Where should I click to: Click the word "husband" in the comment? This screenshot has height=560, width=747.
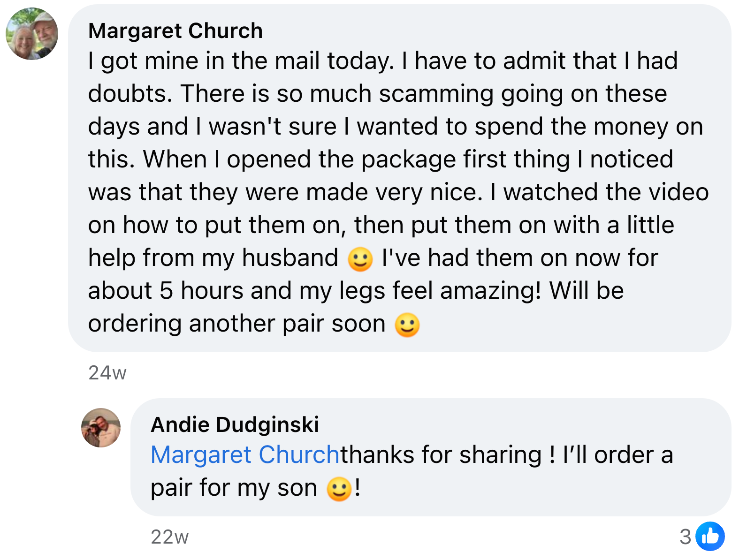click(290, 258)
